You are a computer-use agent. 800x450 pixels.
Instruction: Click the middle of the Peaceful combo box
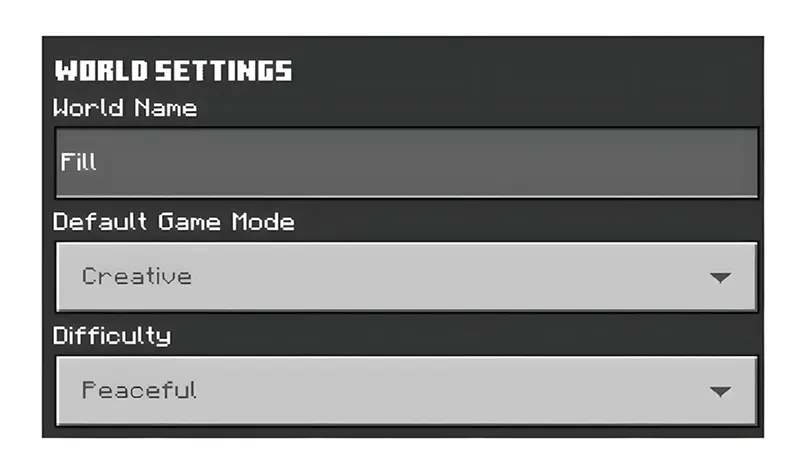pyautogui.click(x=406, y=390)
